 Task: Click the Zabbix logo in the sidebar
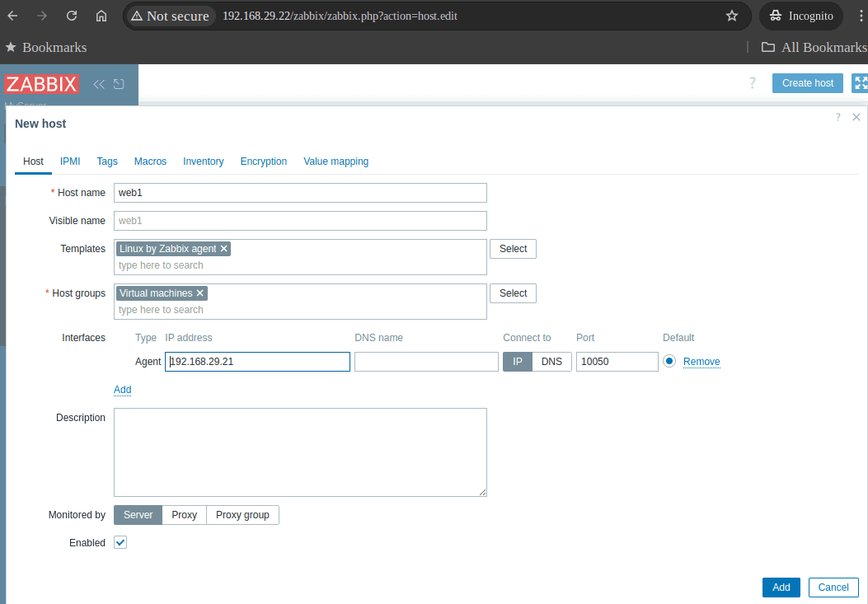42,83
